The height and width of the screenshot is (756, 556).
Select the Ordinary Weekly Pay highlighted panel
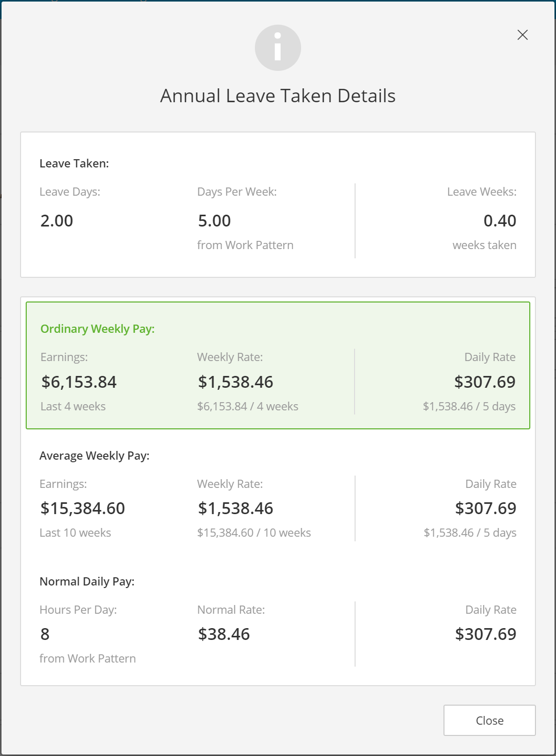pos(278,366)
